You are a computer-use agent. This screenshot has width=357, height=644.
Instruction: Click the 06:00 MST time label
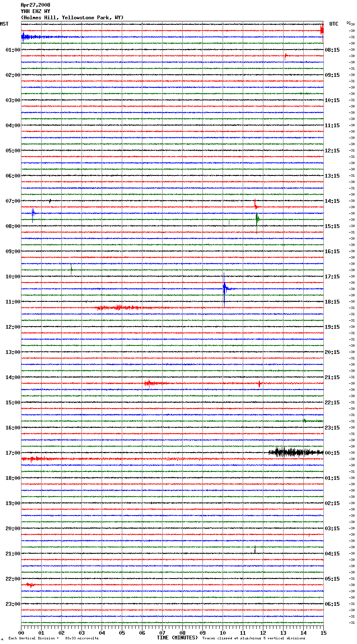13,176
